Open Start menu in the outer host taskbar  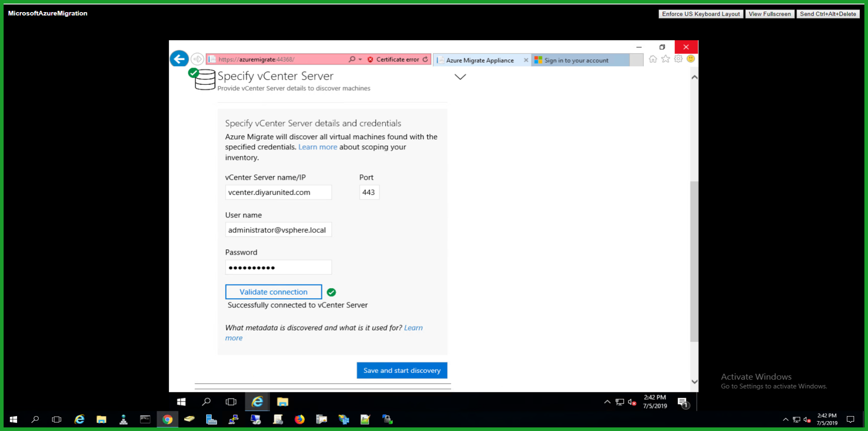coord(14,420)
